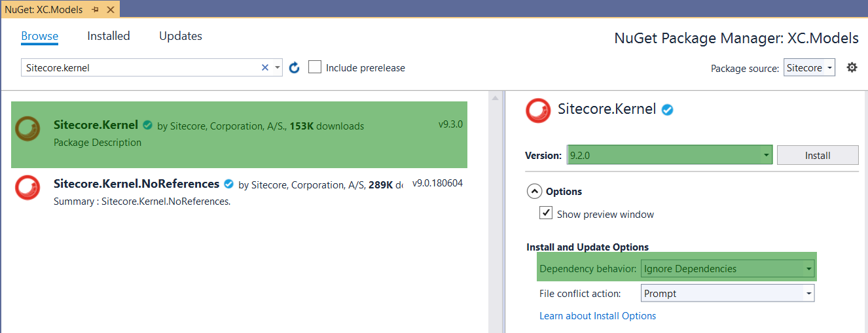Viewport: 868px width, 333px height.
Task: Click scroll up arrow of results list scrollbar
Action: pos(496,98)
